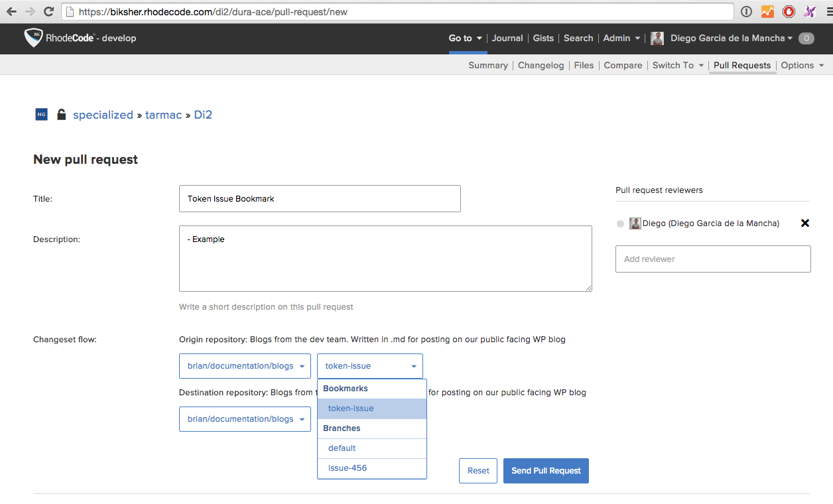Click the Add reviewer input field
Screen dimensions: 833x504
(x=712, y=259)
